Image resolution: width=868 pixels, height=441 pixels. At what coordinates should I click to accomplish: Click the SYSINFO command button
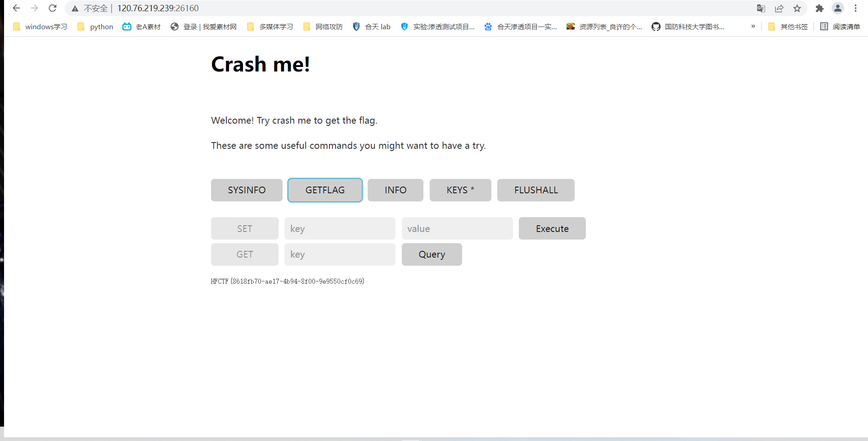(247, 190)
